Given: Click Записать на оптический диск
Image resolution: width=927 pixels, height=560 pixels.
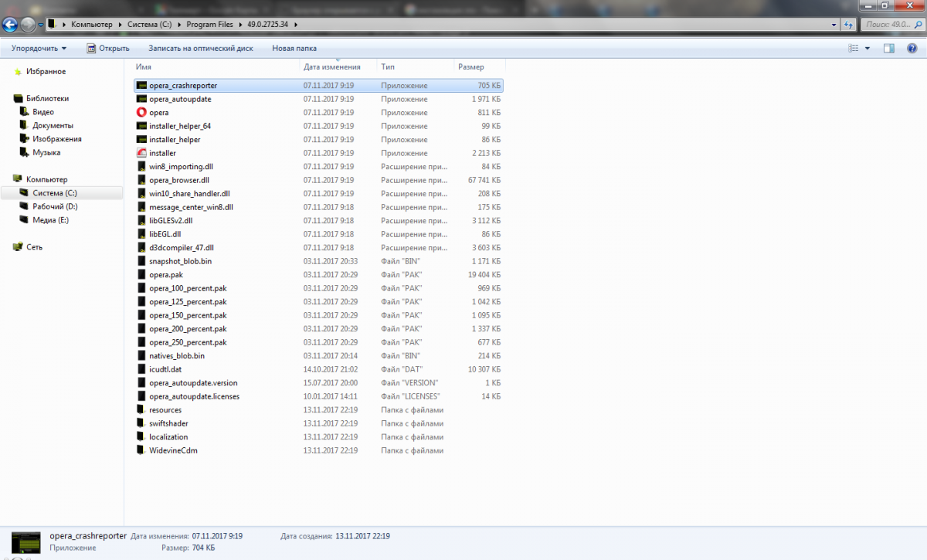Looking at the screenshot, I should [201, 48].
